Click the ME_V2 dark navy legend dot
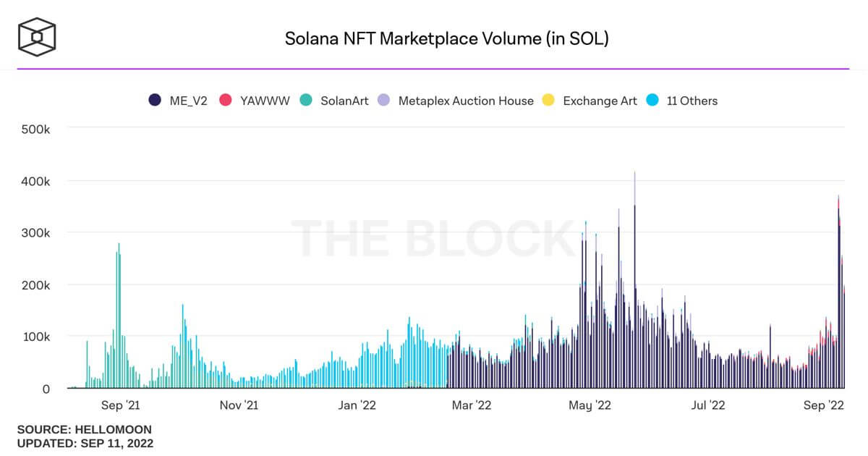 coord(155,101)
